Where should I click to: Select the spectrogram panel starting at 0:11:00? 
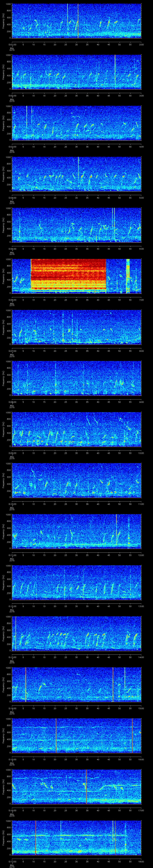(77, 531)
